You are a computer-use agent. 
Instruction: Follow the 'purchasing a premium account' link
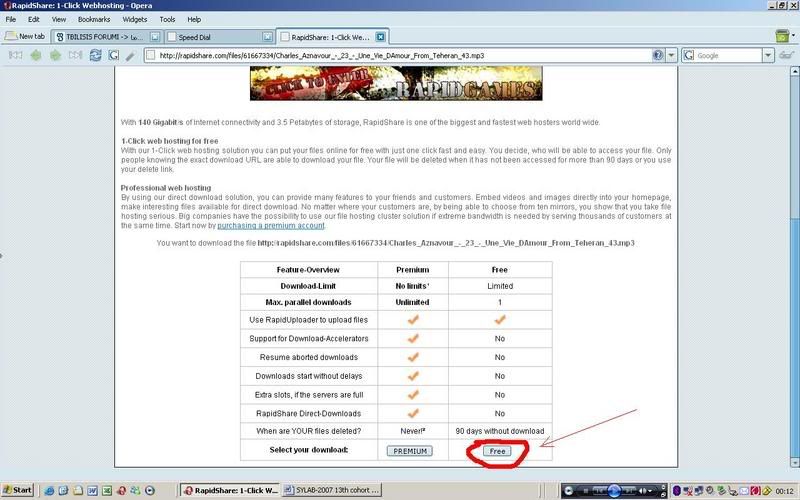click(x=271, y=226)
